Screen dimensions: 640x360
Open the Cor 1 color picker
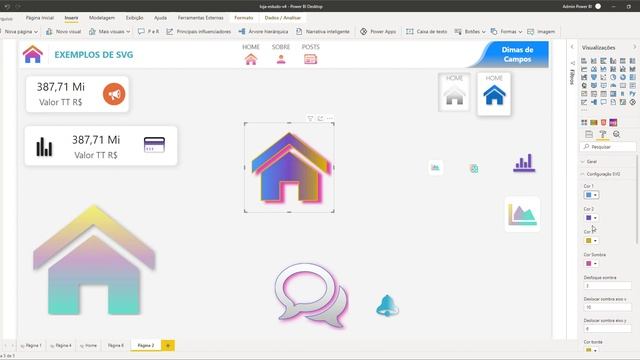[591, 195]
